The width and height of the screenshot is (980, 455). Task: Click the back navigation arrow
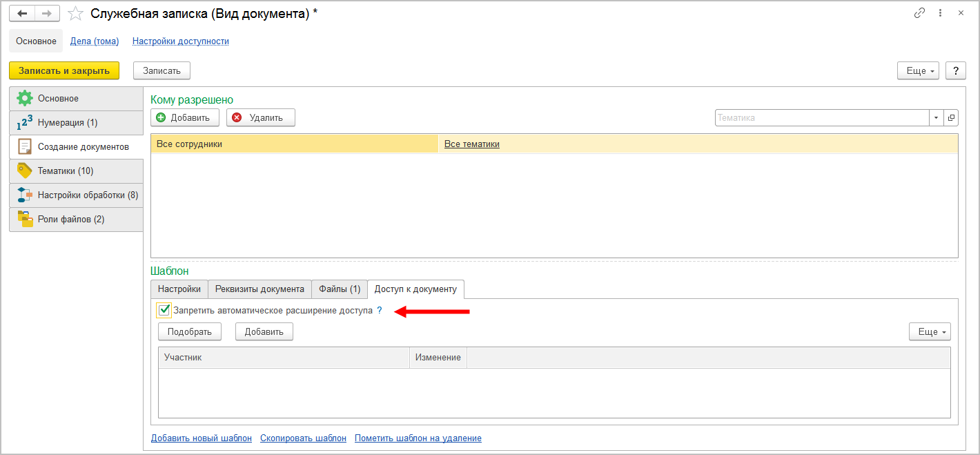coord(22,14)
